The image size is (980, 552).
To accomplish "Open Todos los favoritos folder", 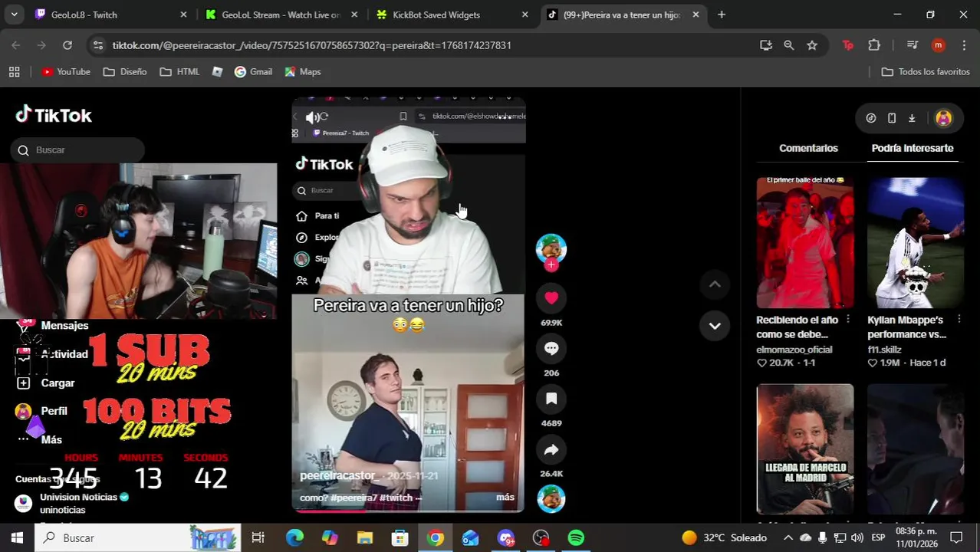I will [x=926, y=71].
